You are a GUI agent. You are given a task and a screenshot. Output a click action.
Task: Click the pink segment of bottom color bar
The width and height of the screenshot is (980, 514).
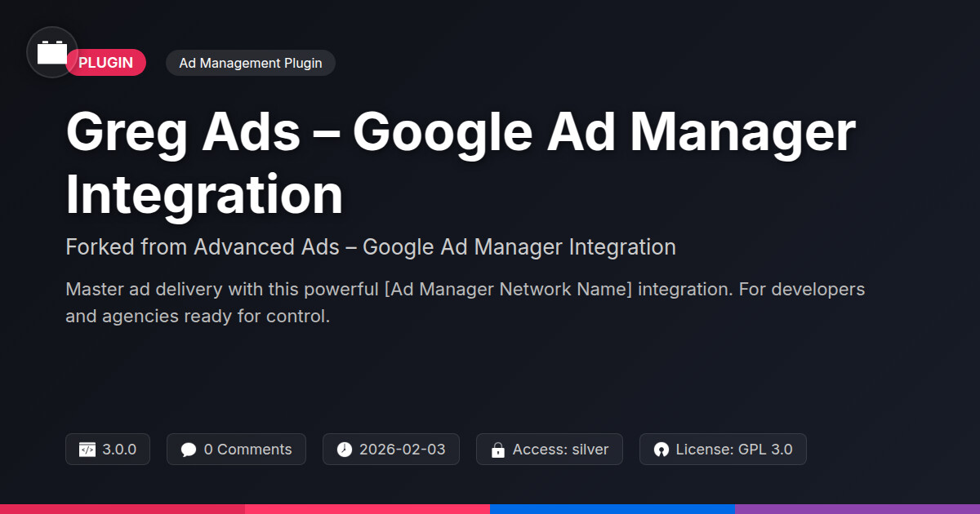coord(367,508)
